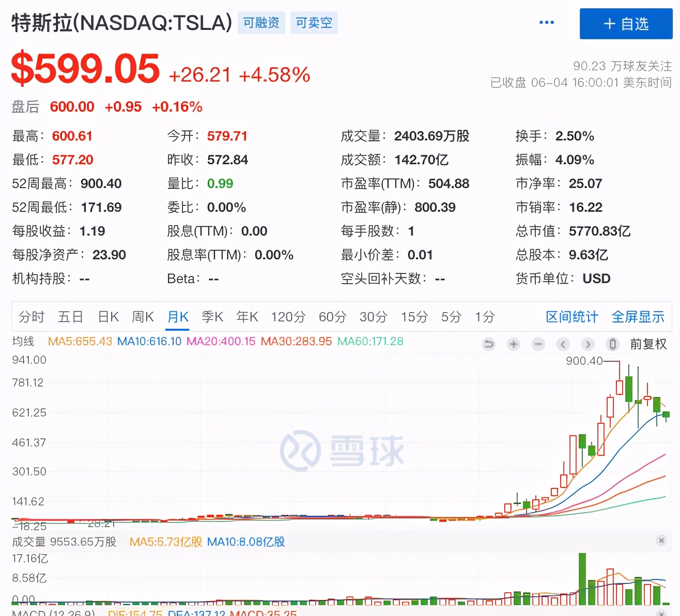Screen dimensions: 680x616
Task: Click the 总股本 value 9.63亿
Action: coord(588,255)
